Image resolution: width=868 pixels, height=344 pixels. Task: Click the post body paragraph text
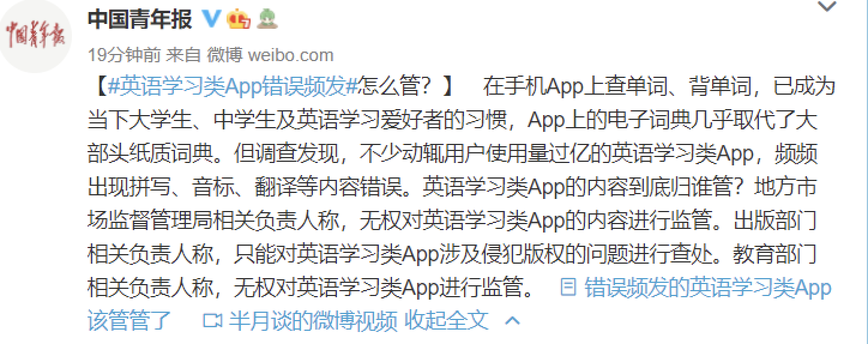tap(460, 188)
